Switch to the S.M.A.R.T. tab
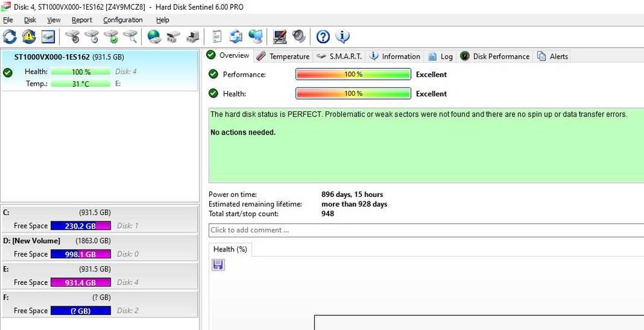 click(339, 56)
